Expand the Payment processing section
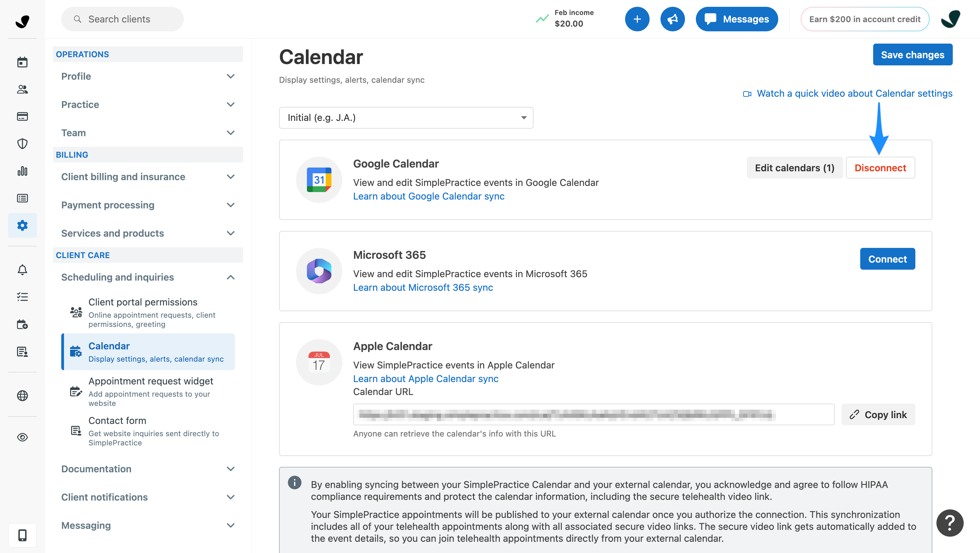980x553 pixels. (148, 205)
